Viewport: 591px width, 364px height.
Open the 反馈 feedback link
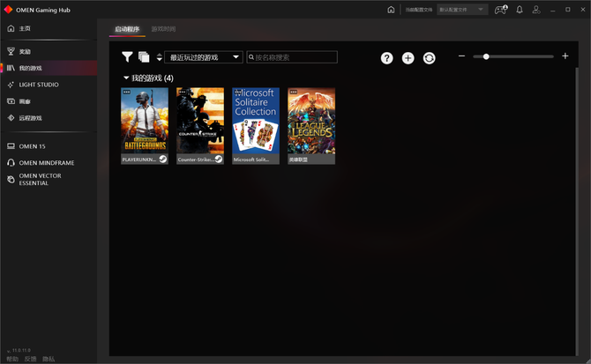pos(31,359)
